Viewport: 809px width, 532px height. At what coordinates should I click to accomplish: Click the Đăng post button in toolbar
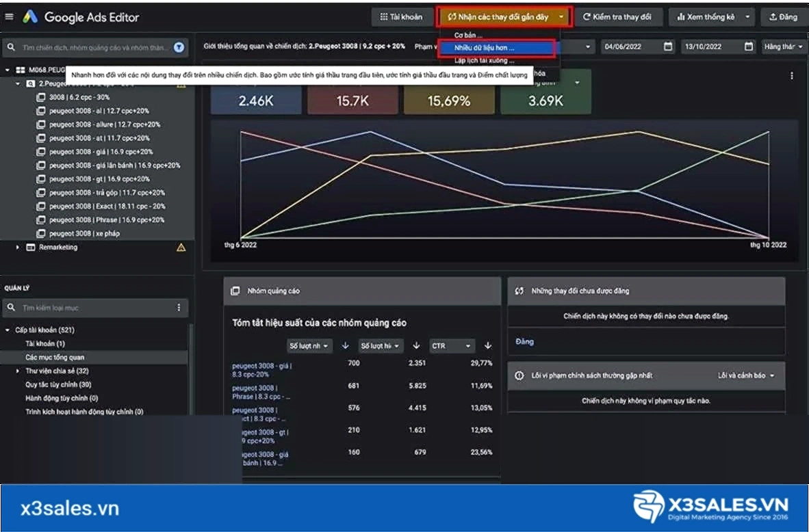coord(783,17)
